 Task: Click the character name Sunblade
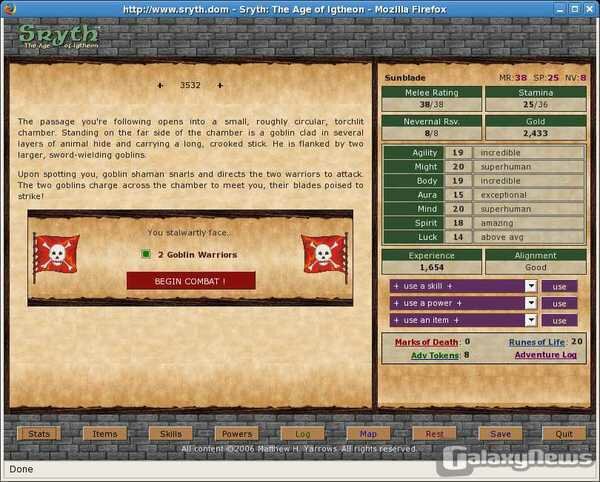click(405, 78)
